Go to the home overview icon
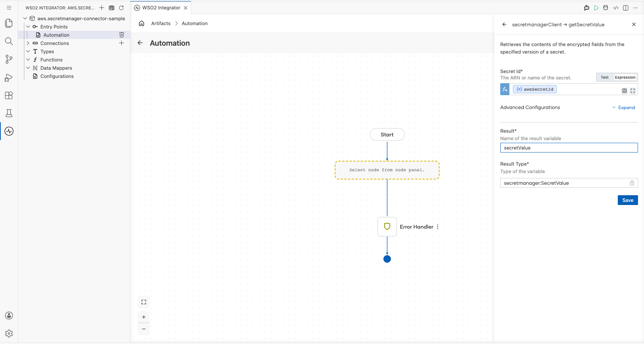Viewport: 644px width, 344px height. tap(142, 23)
